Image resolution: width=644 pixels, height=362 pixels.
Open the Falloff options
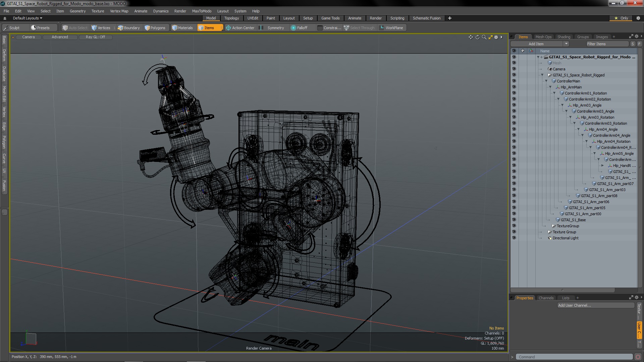[x=299, y=28]
